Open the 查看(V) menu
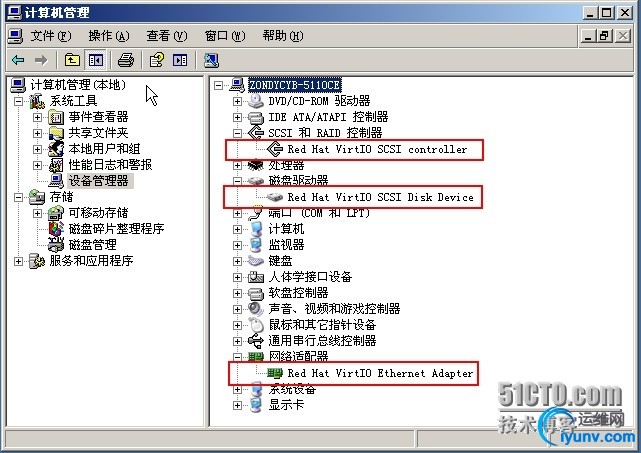Screen dimensions: 641x453 167,36
